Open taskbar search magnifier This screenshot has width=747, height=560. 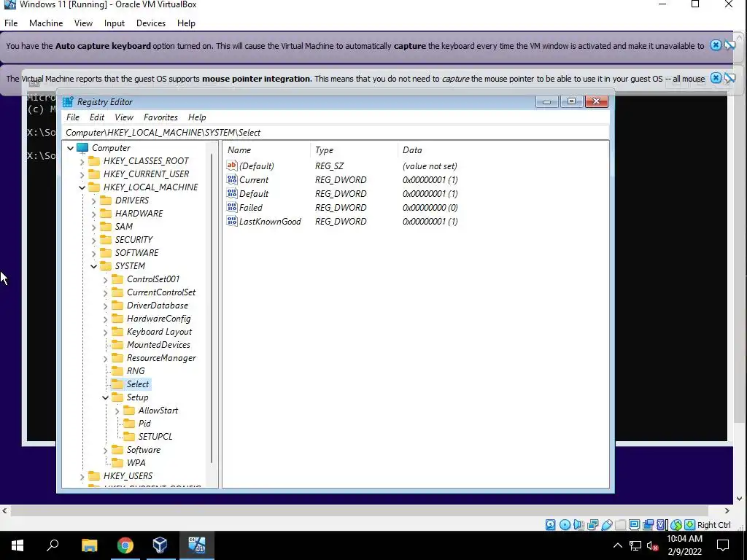(53, 545)
